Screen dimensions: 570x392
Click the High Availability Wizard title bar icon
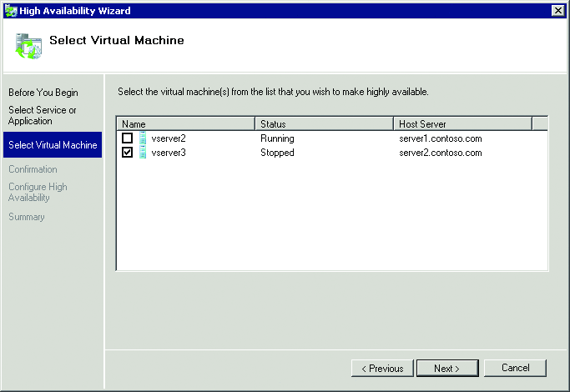11,11
